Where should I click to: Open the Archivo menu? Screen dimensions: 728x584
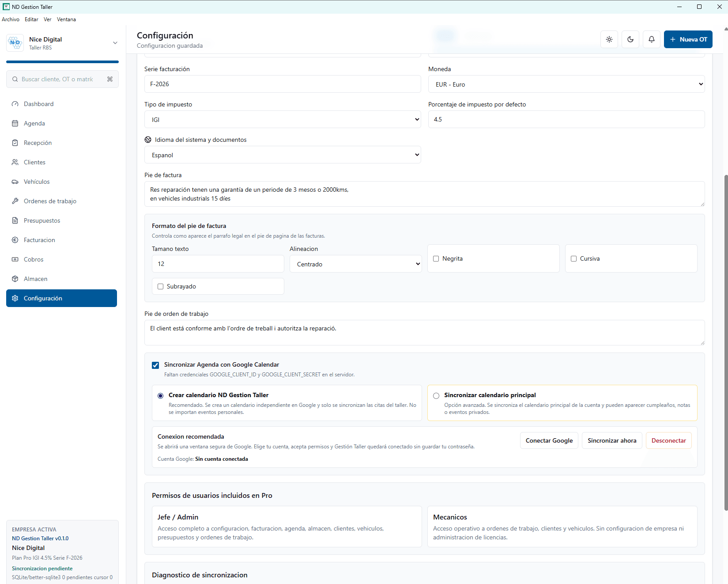click(x=11, y=19)
